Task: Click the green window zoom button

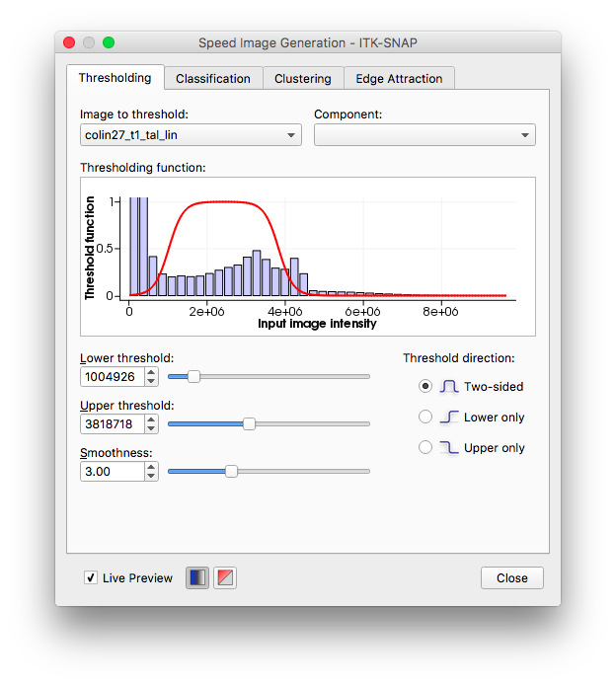Action: point(109,42)
